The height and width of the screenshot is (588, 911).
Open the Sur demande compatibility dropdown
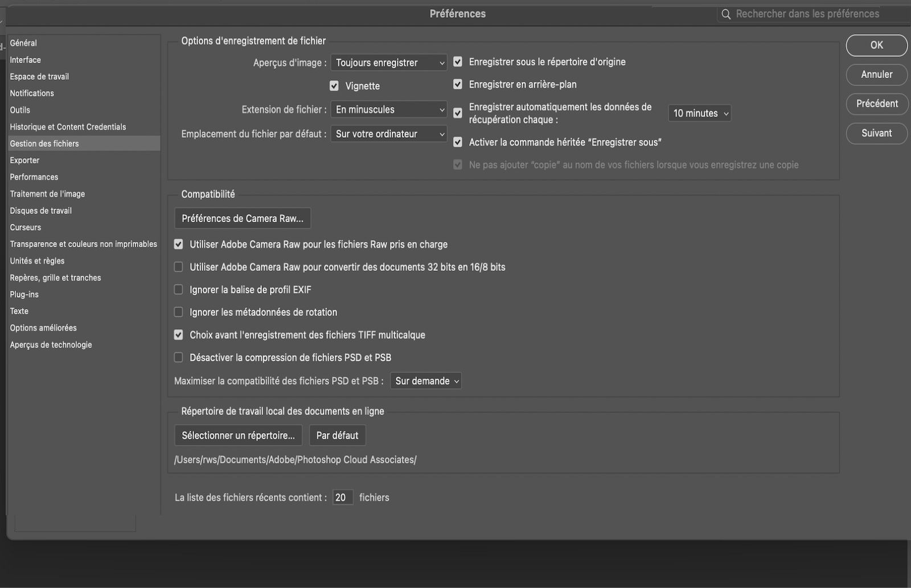click(x=426, y=381)
